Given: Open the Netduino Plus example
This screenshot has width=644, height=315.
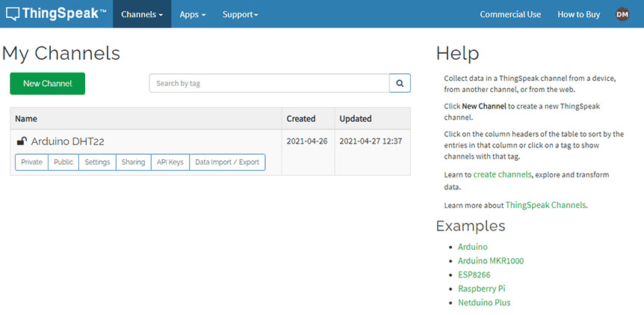Looking at the screenshot, I should tap(484, 303).
